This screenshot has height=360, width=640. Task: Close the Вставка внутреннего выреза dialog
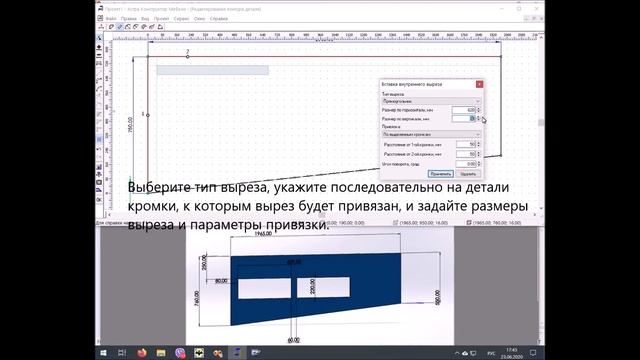479,84
